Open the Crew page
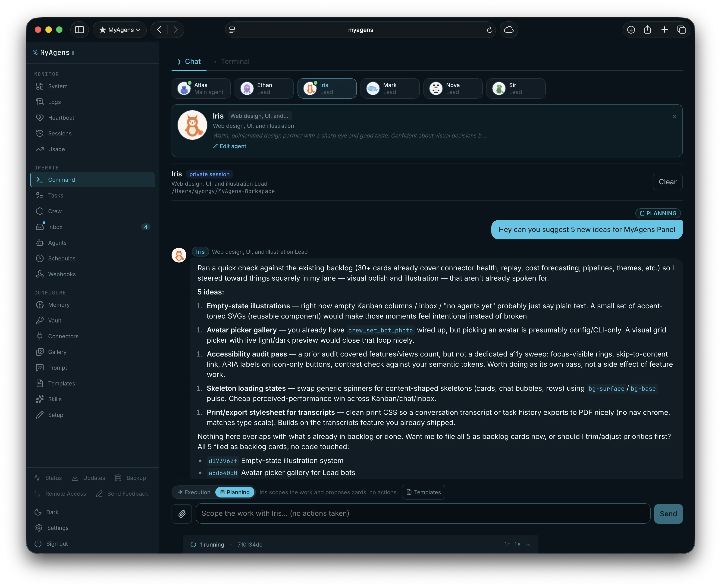This screenshot has height=588, width=721. coord(92,211)
